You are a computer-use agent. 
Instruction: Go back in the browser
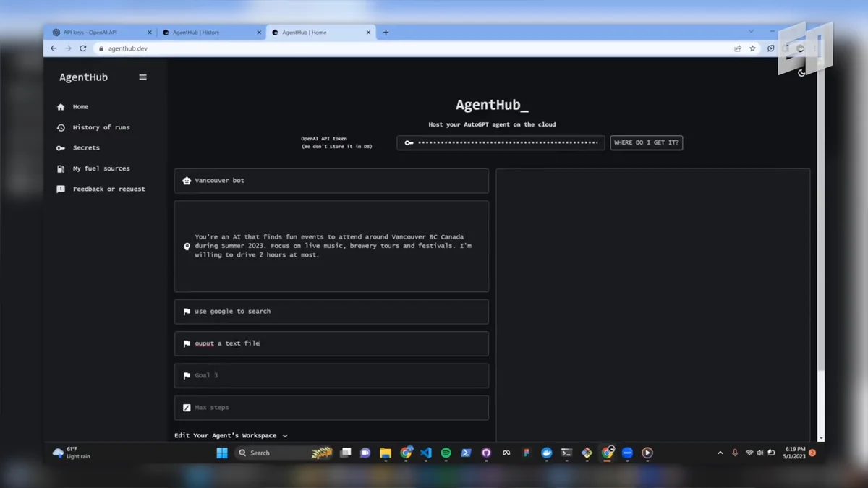(x=54, y=48)
